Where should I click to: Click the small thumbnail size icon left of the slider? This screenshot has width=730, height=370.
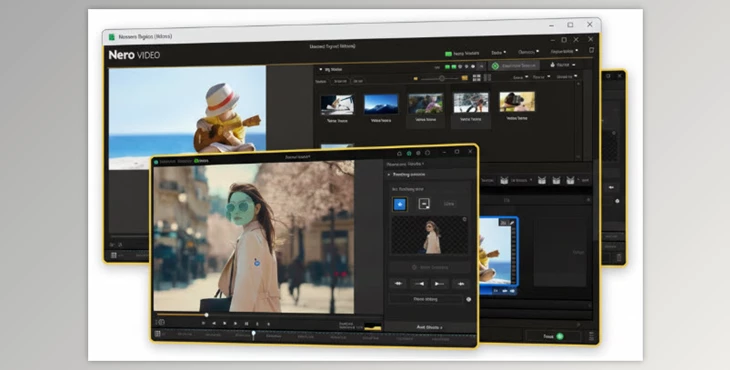pyautogui.click(x=415, y=79)
